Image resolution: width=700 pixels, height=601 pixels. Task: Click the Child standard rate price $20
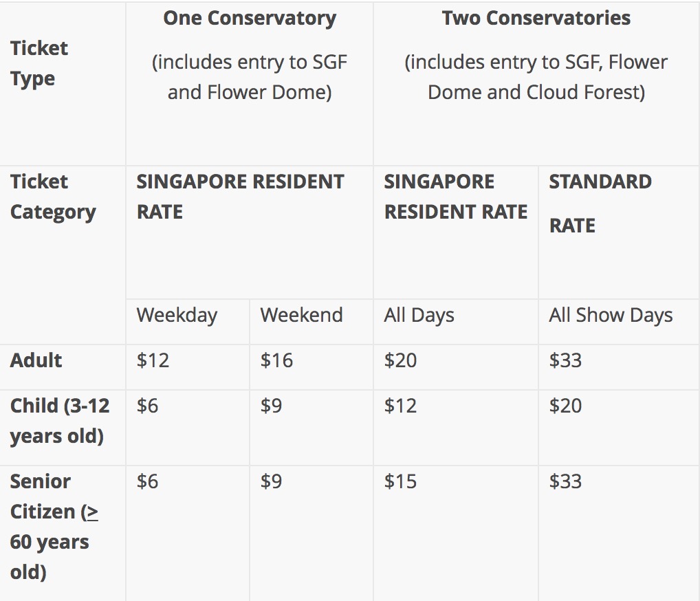coord(565,406)
